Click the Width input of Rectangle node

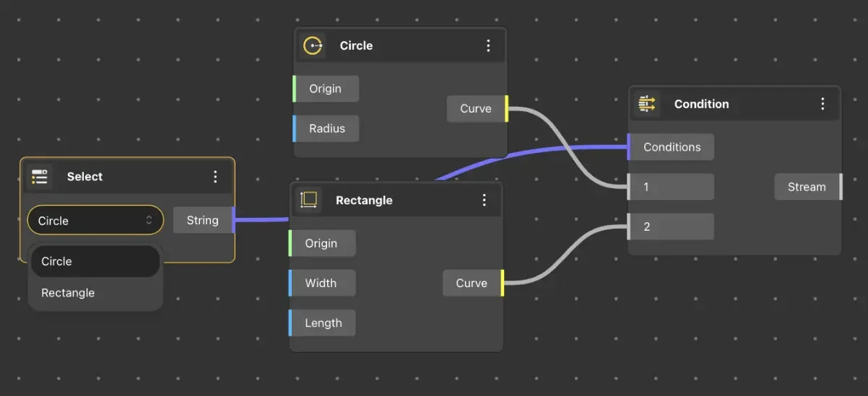point(322,283)
